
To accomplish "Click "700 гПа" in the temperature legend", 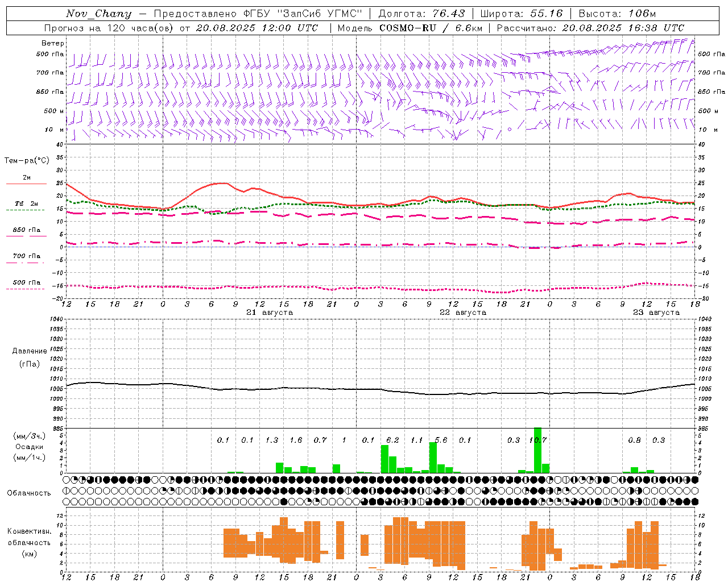I will pos(27,256).
